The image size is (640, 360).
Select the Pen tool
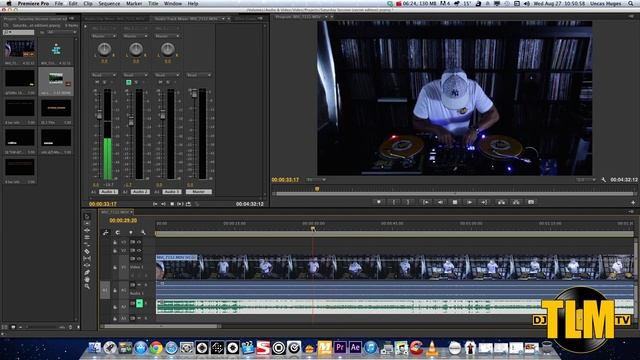[87, 272]
